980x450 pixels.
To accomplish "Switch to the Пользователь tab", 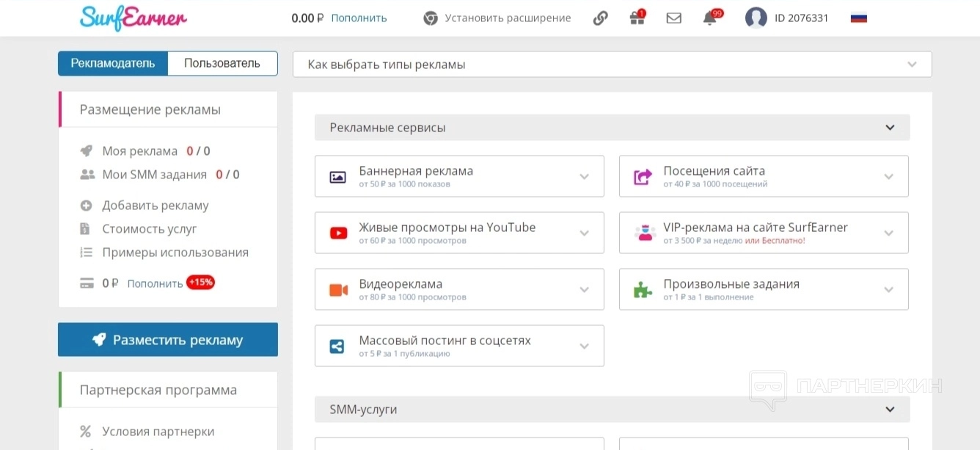I will click(222, 63).
